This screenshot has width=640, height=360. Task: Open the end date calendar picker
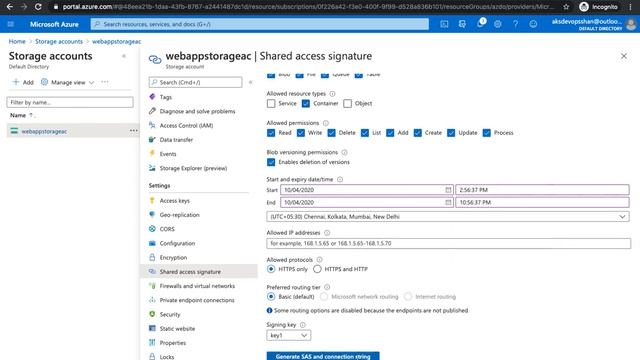tap(448, 202)
